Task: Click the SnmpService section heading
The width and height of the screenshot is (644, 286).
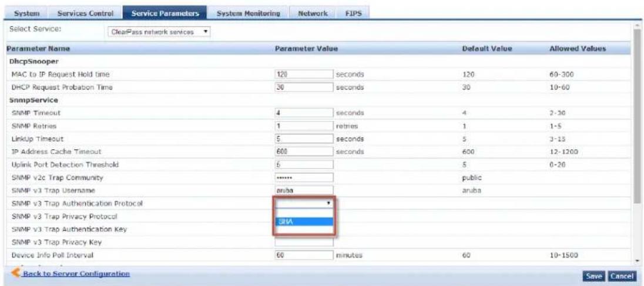Action: click(33, 99)
